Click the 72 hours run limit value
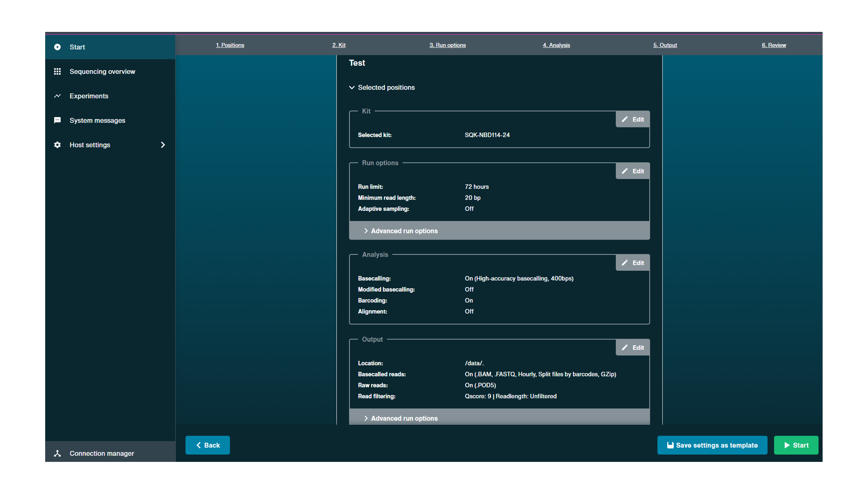The width and height of the screenshot is (868, 494). pos(477,187)
